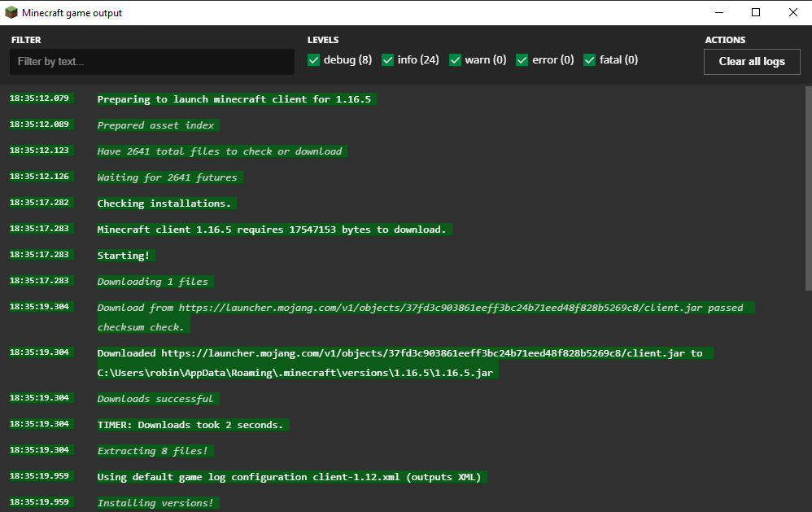812x512 pixels.
Task: Select the 'Extracting 8 files!' log line
Action: pyautogui.click(x=155, y=451)
